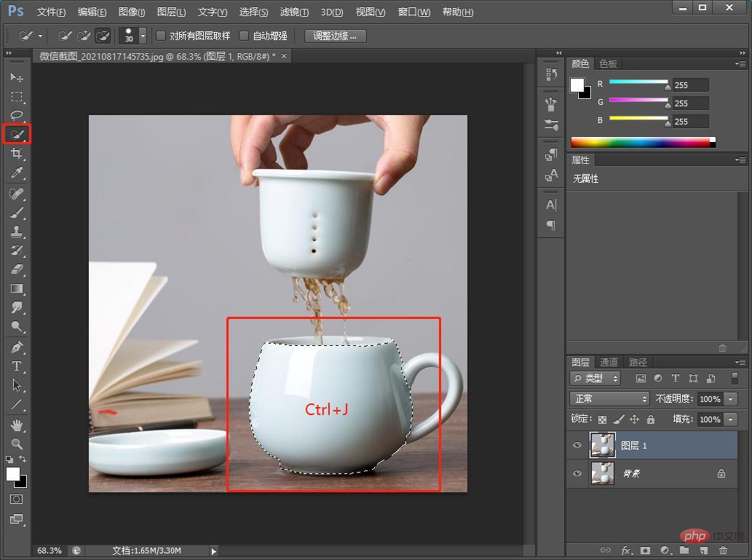Viewport: 752px width, 560px height.
Task: Open the 图像(I) menu
Action: [132, 12]
